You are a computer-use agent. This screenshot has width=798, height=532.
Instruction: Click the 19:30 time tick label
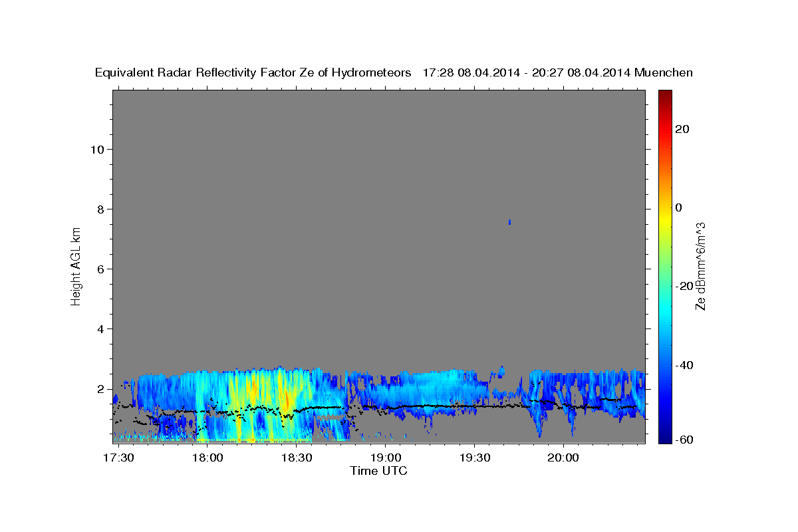click(475, 458)
